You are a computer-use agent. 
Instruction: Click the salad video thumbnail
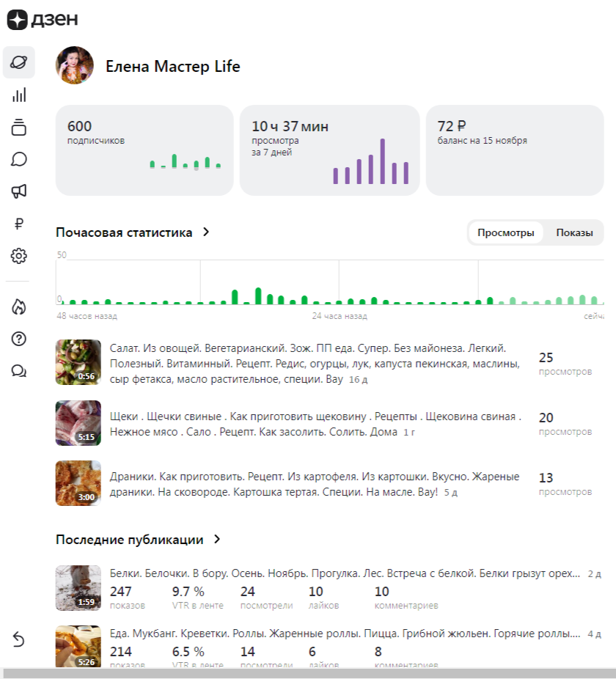point(78,362)
